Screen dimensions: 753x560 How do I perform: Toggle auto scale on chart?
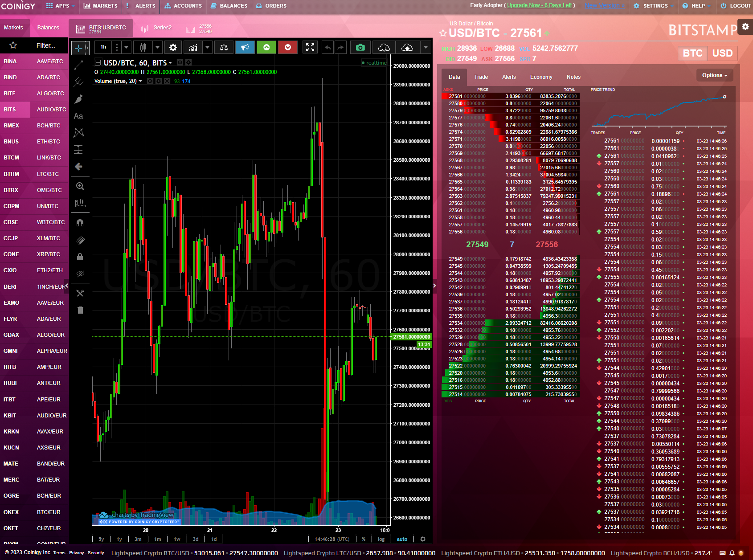402,539
